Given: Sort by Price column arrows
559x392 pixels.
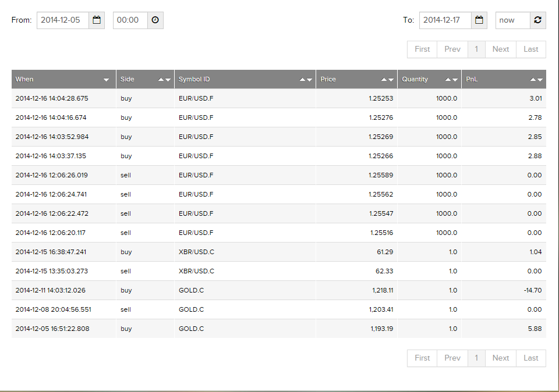Looking at the screenshot, I should pyautogui.click(x=387, y=80).
